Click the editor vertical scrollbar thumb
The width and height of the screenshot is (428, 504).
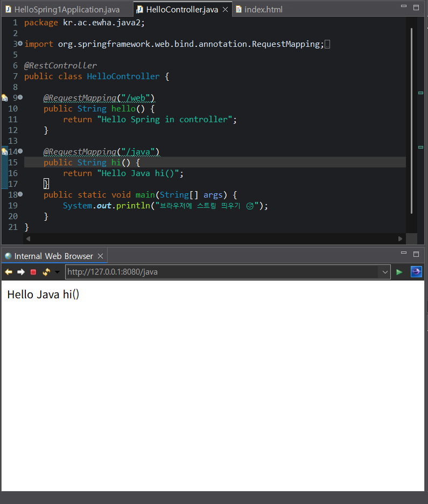pyautogui.click(x=411, y=121)
